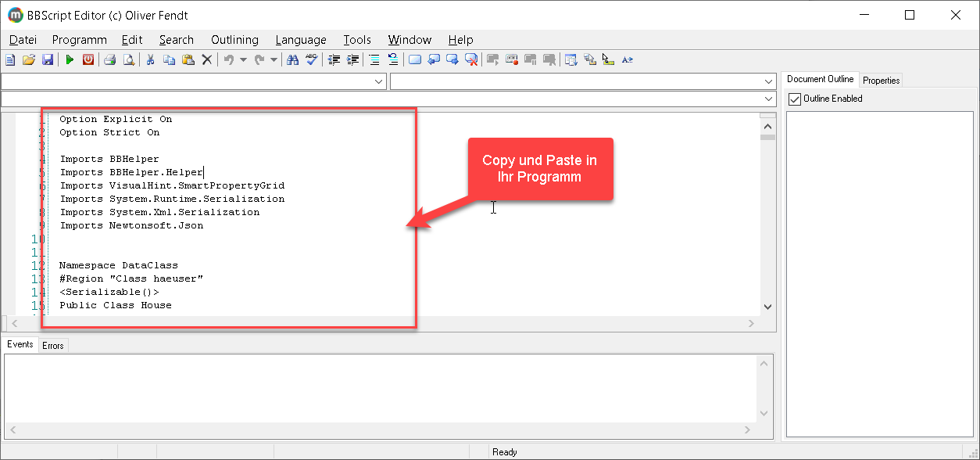Click the lines icon with blue arrow
This screenshot has height=460, width=980.
[x=393, y=59]
